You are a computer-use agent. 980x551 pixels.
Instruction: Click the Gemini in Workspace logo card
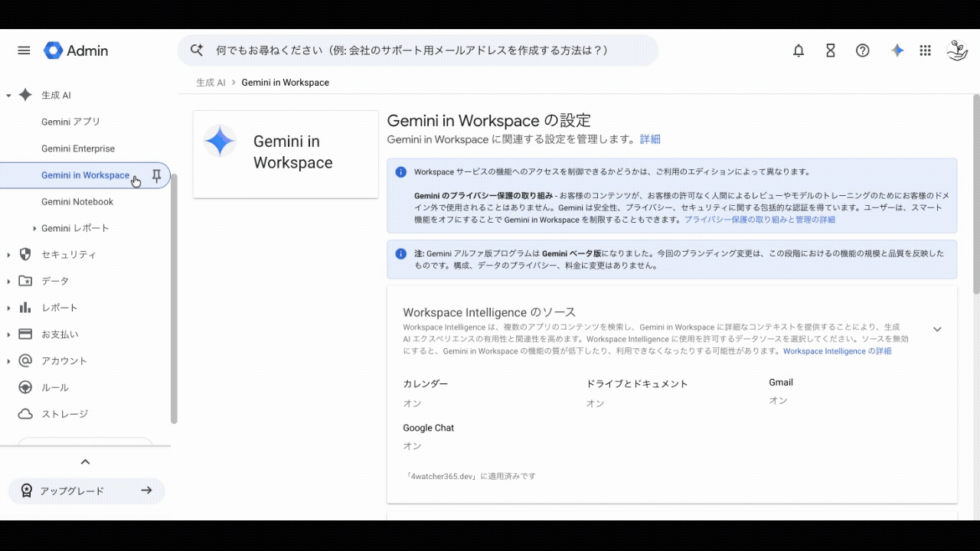coord(286,154)
